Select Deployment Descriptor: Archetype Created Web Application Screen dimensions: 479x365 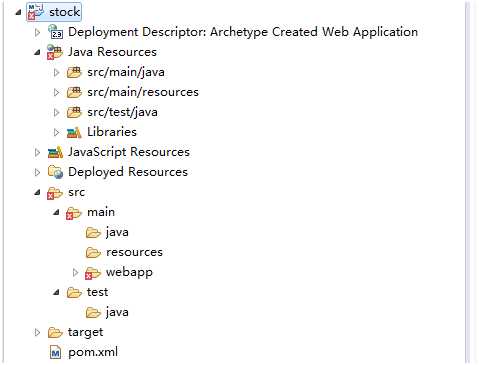tap(243, 32)
